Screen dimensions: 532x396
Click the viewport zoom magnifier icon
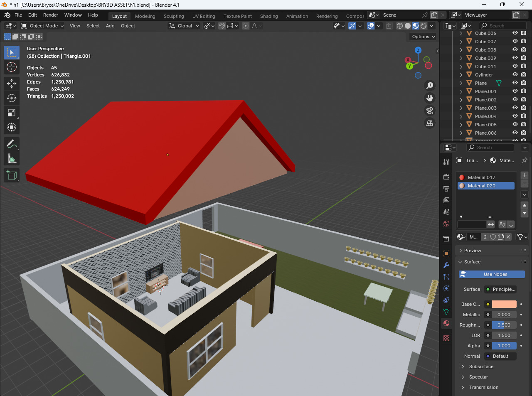coord(430,86)
